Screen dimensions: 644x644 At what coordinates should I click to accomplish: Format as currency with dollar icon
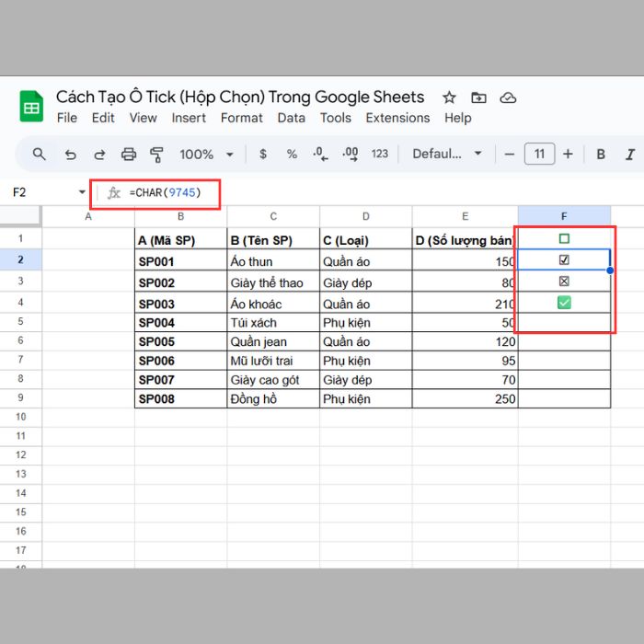coord(263,154)
